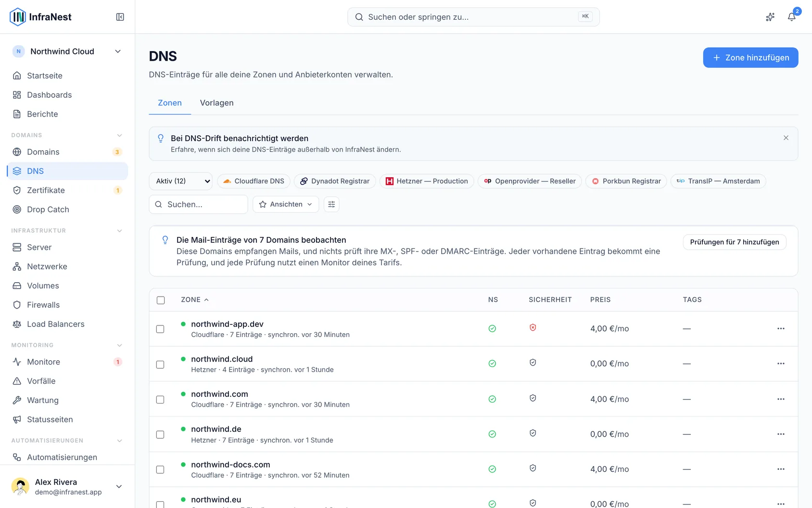Collapse the Domains sidebar section
The width and height of the screenshot is (812, 508).
click(x=119, y=135)
